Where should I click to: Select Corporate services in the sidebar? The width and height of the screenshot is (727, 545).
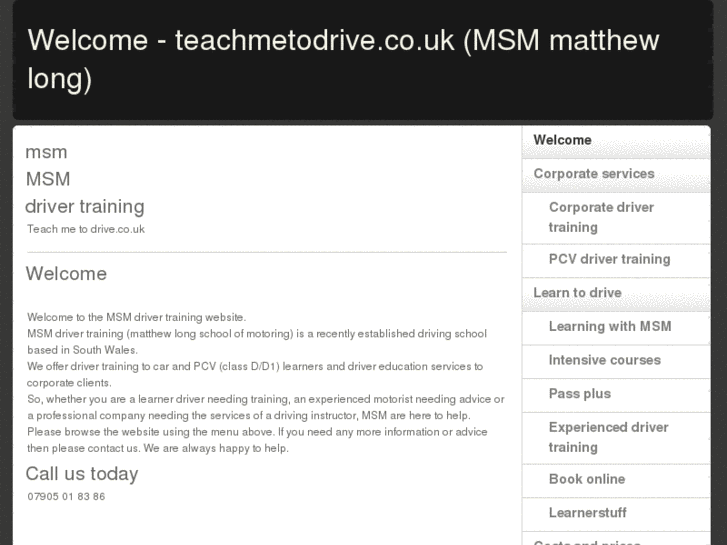tap(593, 174)
